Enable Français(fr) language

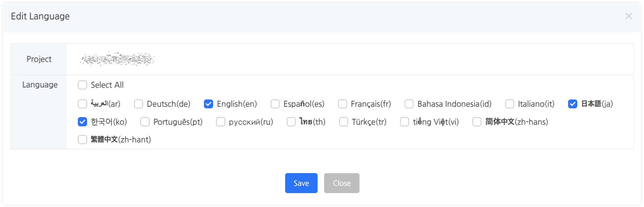(x=342, y=104)
